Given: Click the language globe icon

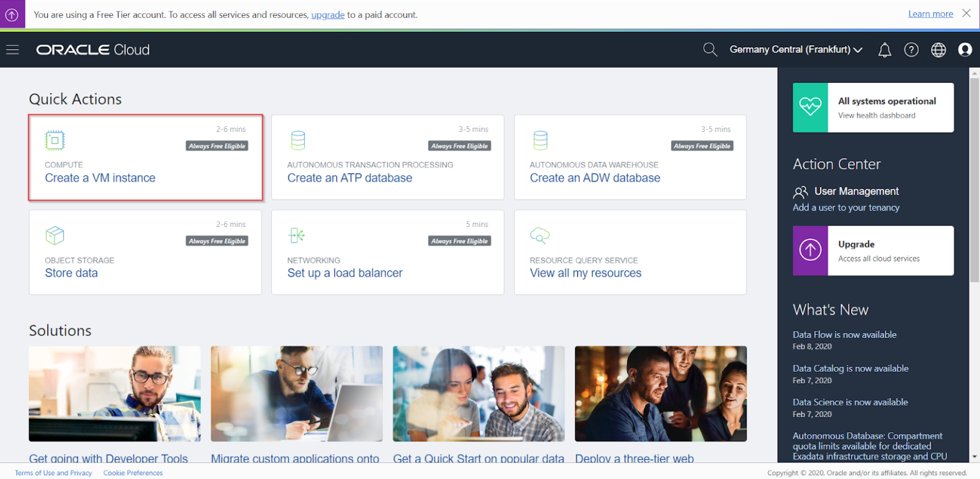Looking at the screenshot, I should (x=938, y=50).
